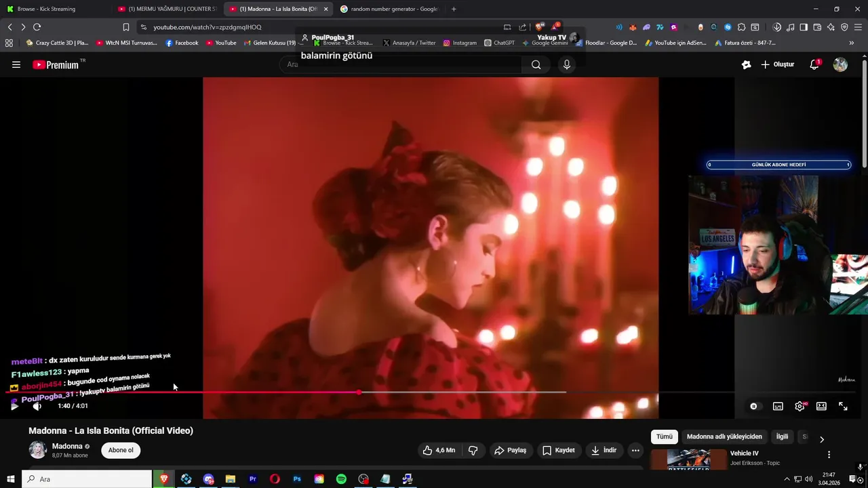
Task: Select the Tümü filter chip
Action: pos(664,436)
